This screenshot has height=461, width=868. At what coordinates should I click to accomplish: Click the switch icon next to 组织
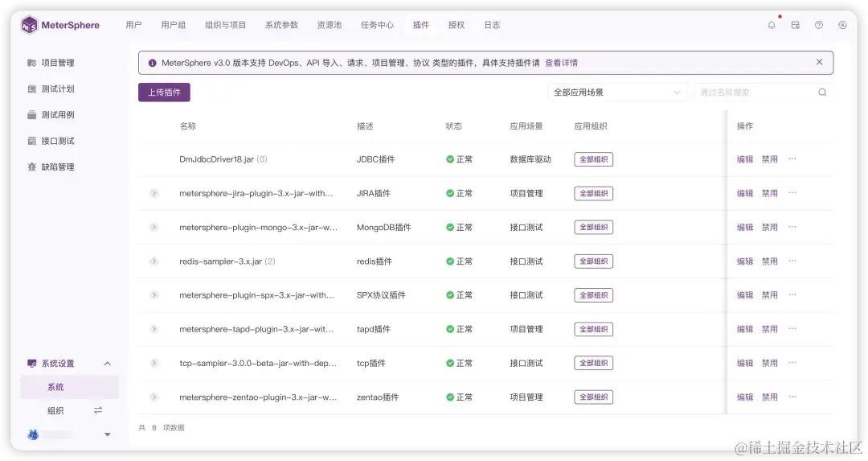[98, 410]
